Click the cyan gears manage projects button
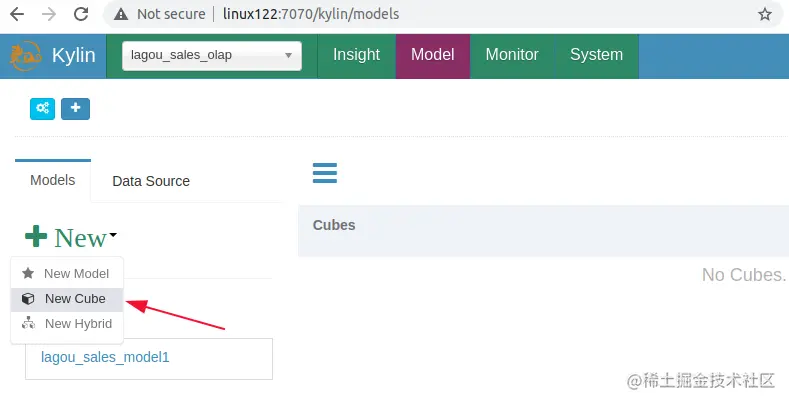Image resolution: width=789 pixels, height=404 pixels. point(42,109)
